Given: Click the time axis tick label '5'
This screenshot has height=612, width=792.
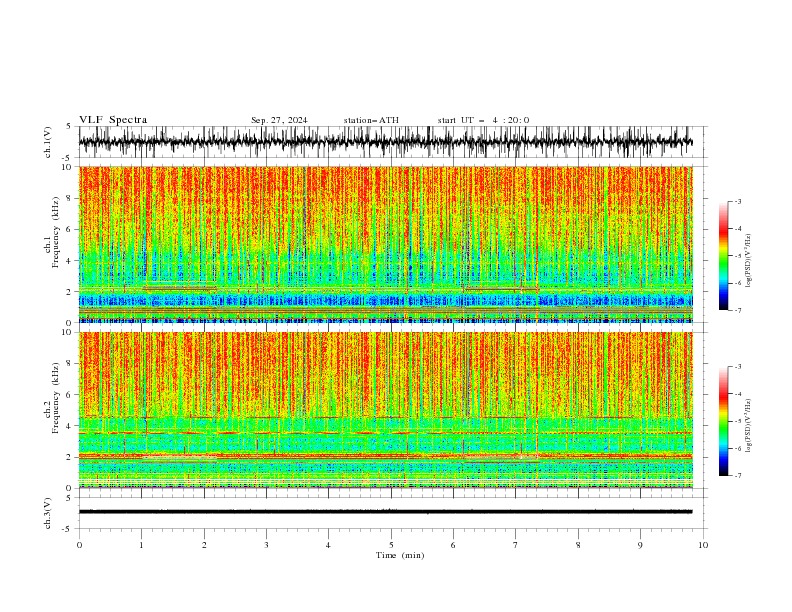Looking at the screenshot, I should 391,545.
